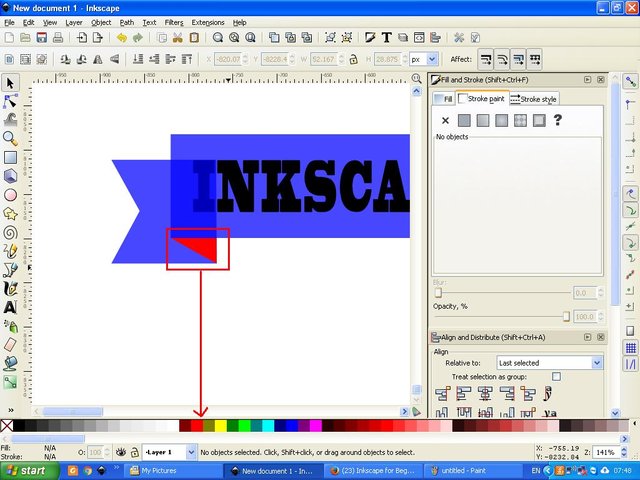Select the Bezier pen tool
Image resolution: width=640 pixels, height=480 pixels.
tap(10, 269)
